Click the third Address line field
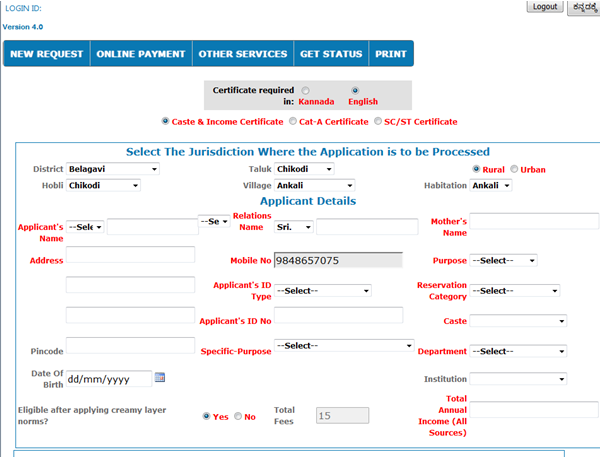This screenshot has width=604, height=458. tap(131, 315)
